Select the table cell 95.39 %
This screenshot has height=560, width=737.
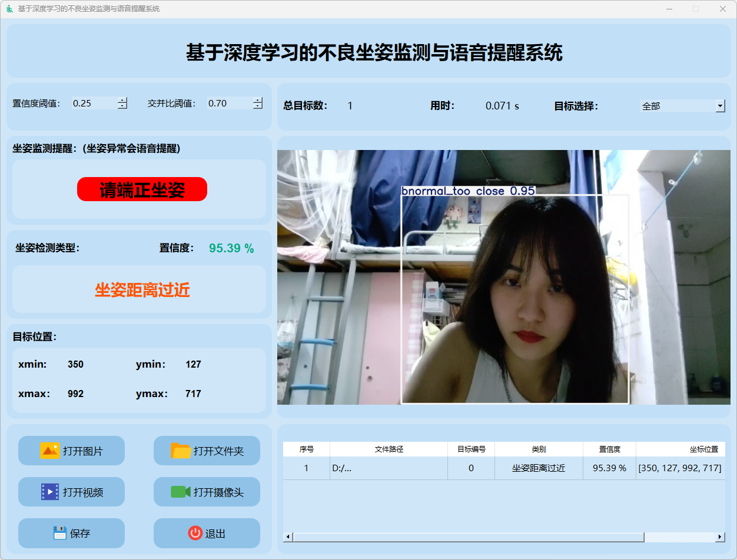pyautogui.click(x=610, y=468)
